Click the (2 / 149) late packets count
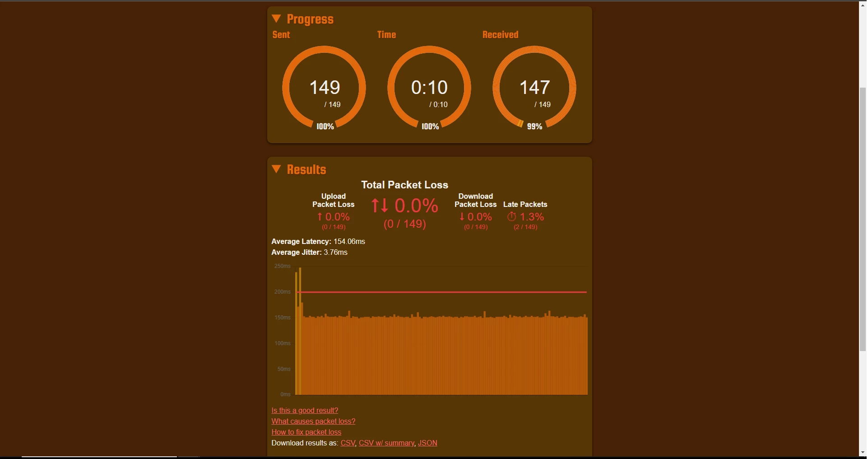The width and height of the screenshot is (868, 459). (525, 227)
